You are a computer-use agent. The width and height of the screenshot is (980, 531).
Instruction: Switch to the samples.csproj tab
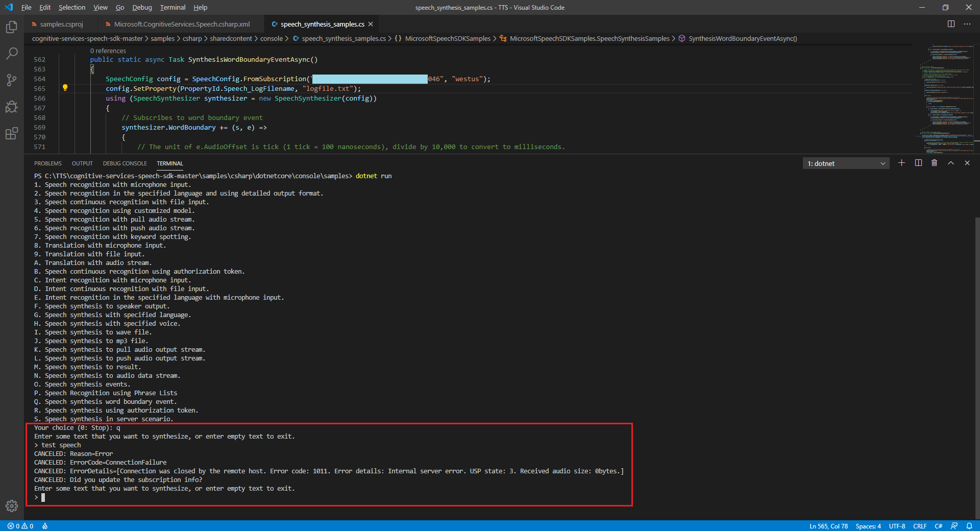tap(61, 24)
